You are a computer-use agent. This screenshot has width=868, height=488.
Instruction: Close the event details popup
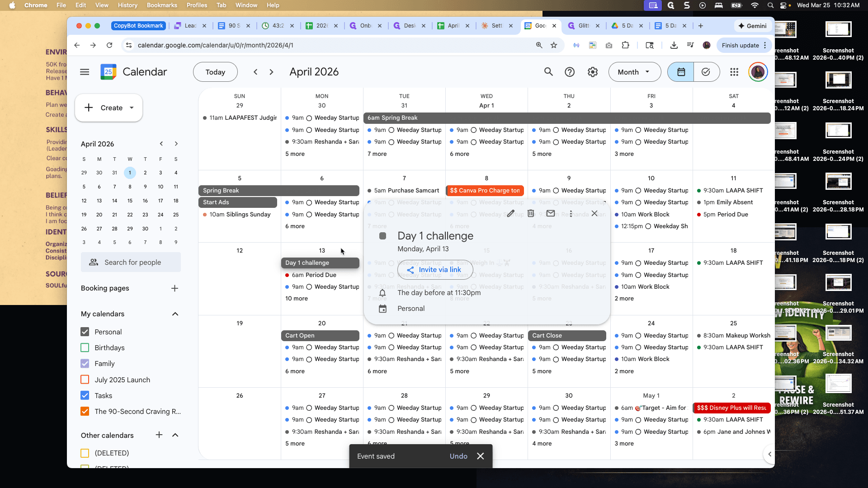[594, 213]
